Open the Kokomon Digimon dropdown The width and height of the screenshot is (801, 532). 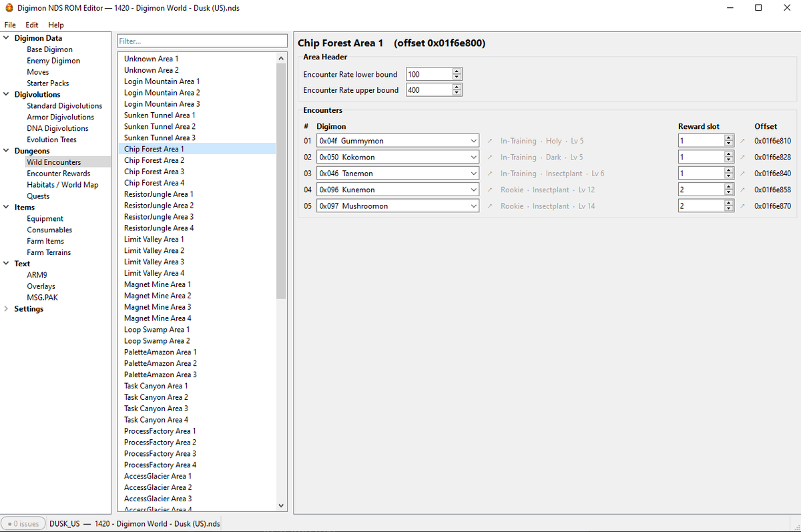coord(398,158)
